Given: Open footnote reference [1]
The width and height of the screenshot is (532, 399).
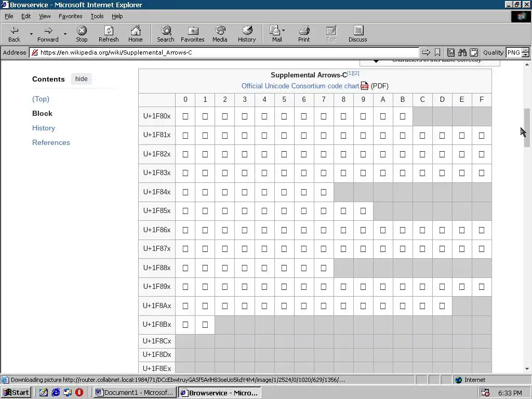Looking at the screenshot, I should pyautogui.click(x=350, y=73).
